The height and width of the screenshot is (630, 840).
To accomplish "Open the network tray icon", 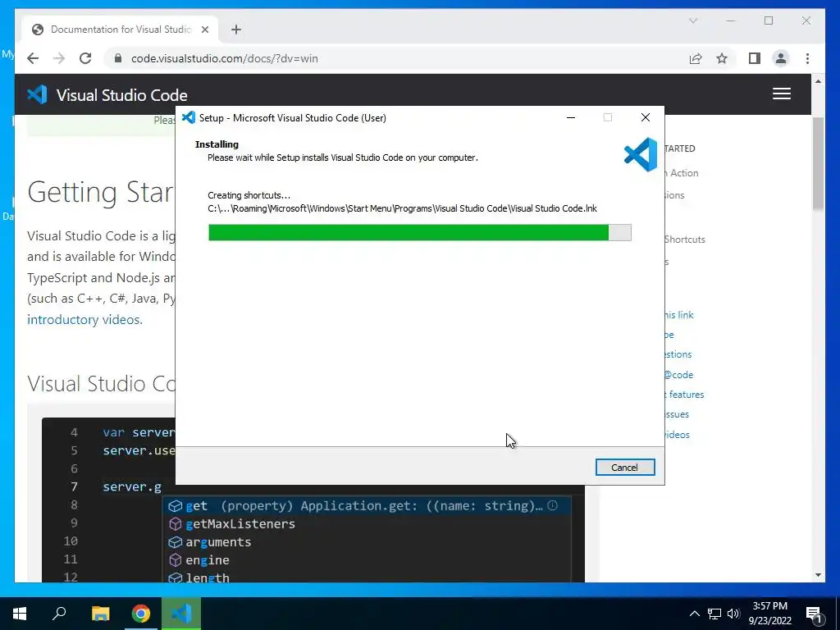I will [x=714, y=614].
